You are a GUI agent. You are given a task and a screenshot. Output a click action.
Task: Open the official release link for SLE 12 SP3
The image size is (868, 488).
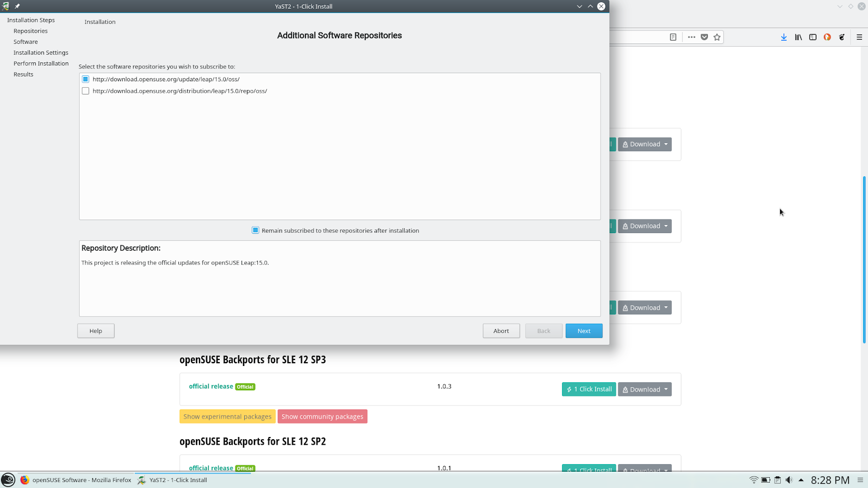coord(211,387)
